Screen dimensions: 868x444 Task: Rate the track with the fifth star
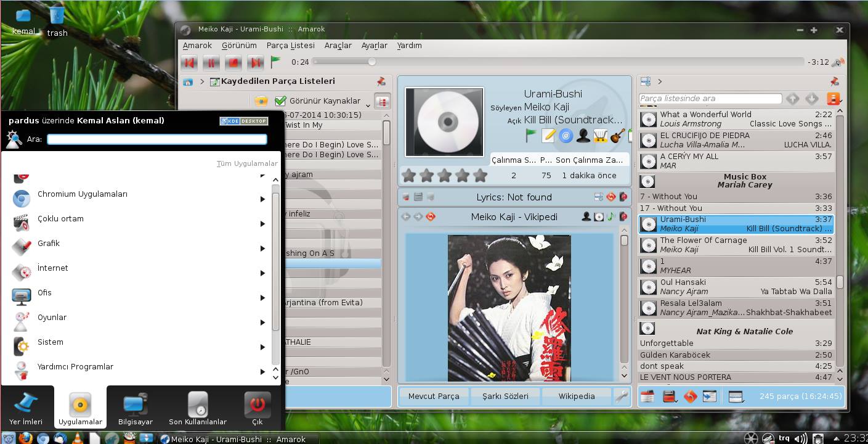(480, 176)
